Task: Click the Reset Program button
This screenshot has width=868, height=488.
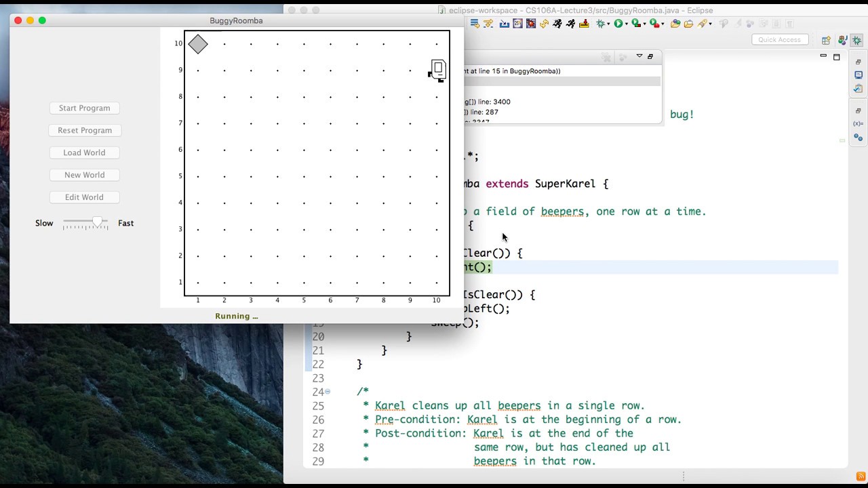Action: tap(84, 130)
